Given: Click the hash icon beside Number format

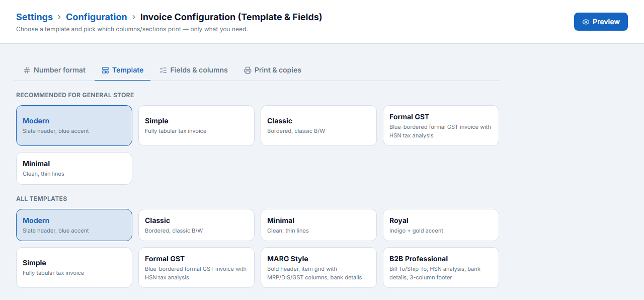Looking at the screenshot, I should [x=27, y=70].
